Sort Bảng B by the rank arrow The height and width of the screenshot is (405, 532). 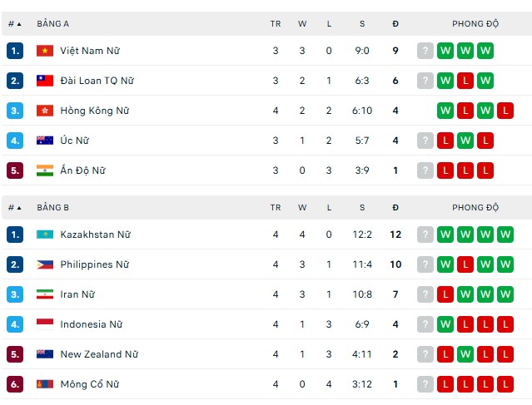[x=15, y=207]
